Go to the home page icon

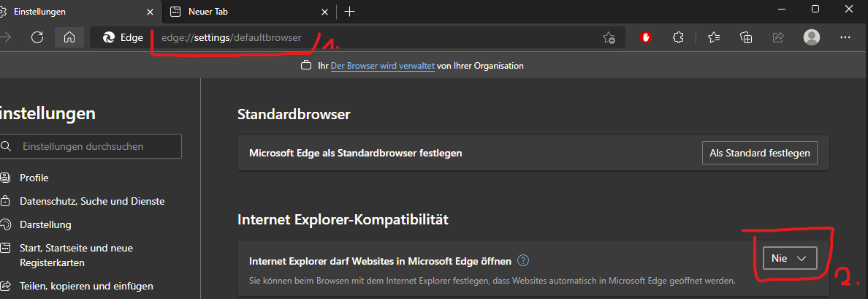coord(69,37)
